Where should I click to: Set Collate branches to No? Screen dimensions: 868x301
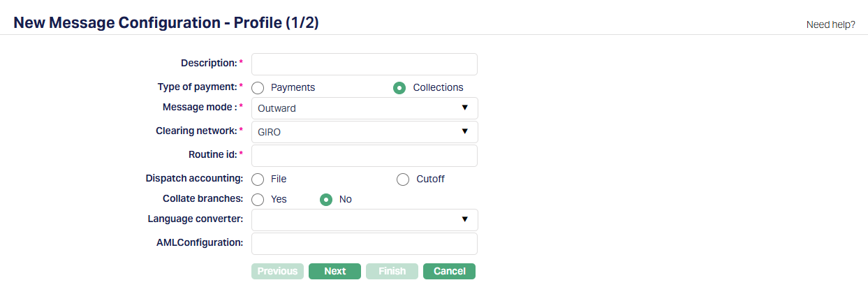(x=325, y=200)
